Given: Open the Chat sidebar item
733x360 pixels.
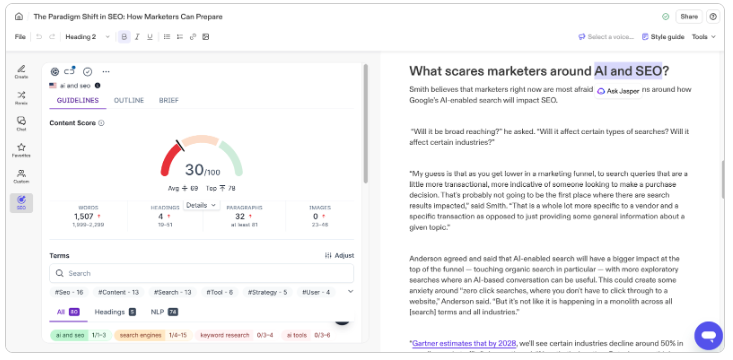Looking at the screenshot, I should point(21,124).
